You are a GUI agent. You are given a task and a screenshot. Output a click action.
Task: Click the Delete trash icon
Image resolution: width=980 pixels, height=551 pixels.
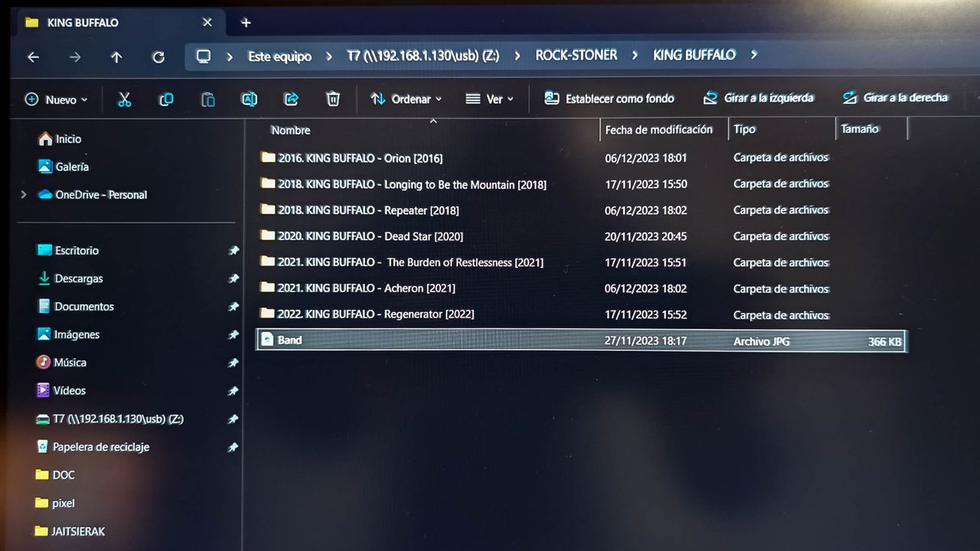332,99
